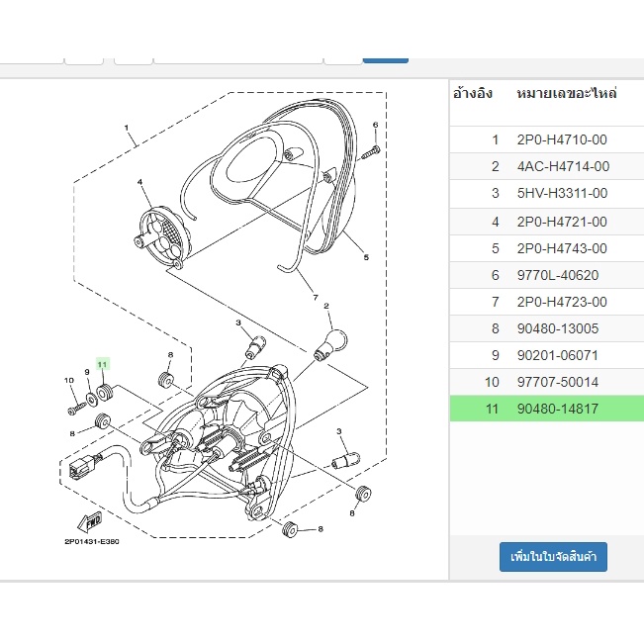Viewport: 644px width, 644px height.
Task: Click diagram label 1 for headlight assembly
Action: coord(127,128)
